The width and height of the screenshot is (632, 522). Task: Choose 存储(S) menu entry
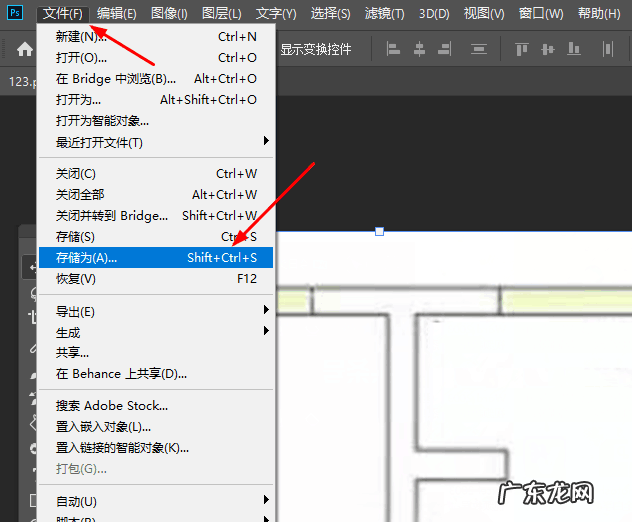(156, 237)
